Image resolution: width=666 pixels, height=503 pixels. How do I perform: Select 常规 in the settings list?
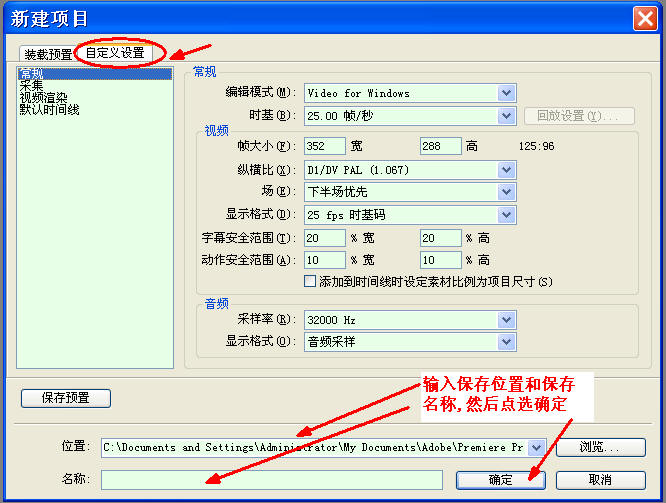tap(95, 74)
